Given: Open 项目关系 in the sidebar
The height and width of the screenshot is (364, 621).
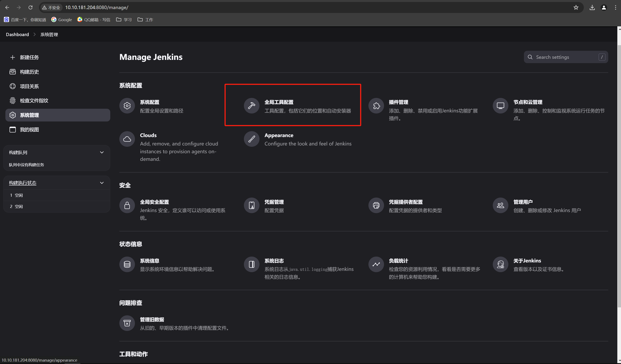Looking at the screenshot, I should click(x=58, y=86).
